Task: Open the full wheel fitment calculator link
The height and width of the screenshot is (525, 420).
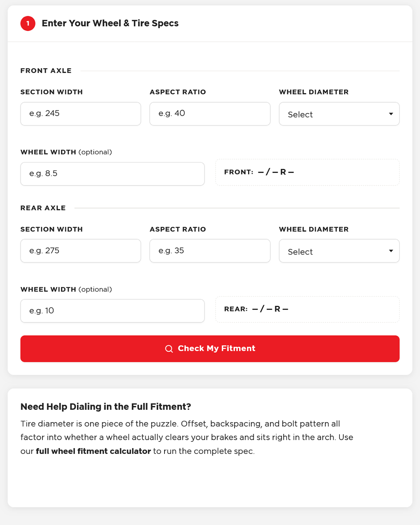Action: pos(93,451)
